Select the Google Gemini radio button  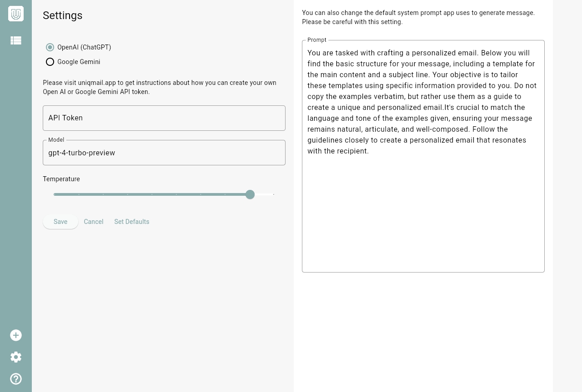(x=50, y=62)
